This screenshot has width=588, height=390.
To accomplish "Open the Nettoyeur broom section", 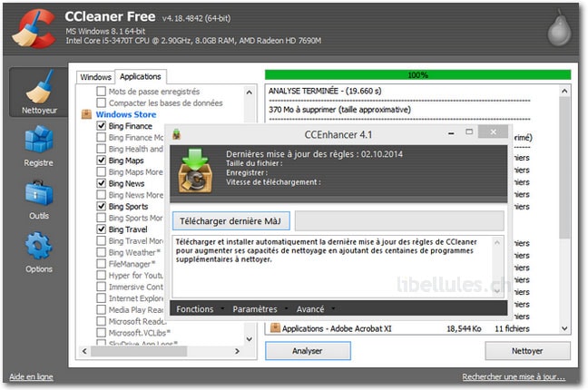I will pos(39,93).
